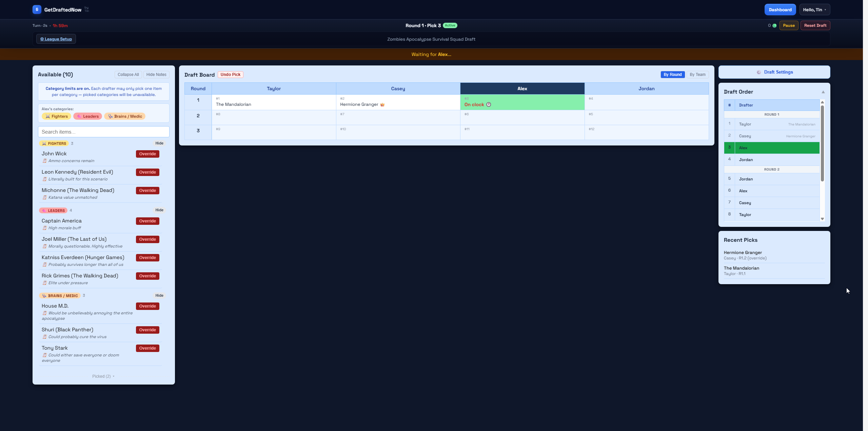Click the crown icon beside Hermione Granger
The height and width of the screenshot is (431, 868).
click(382, 104)
